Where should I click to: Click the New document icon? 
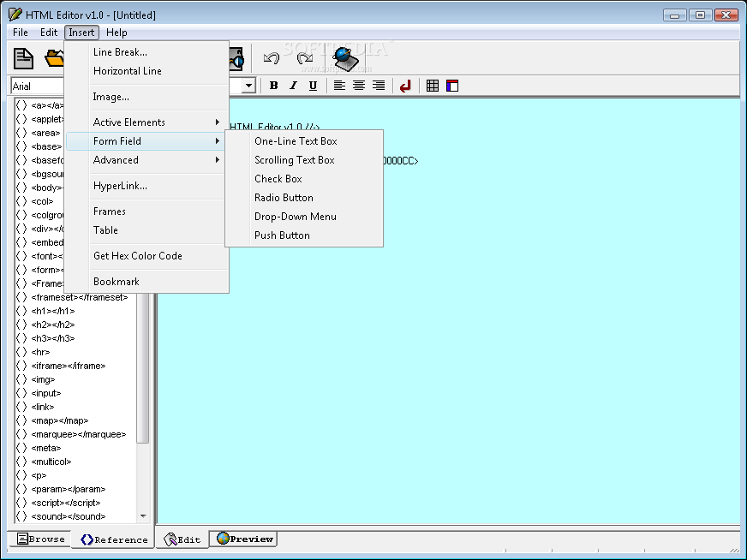click(x=23, y=59)
